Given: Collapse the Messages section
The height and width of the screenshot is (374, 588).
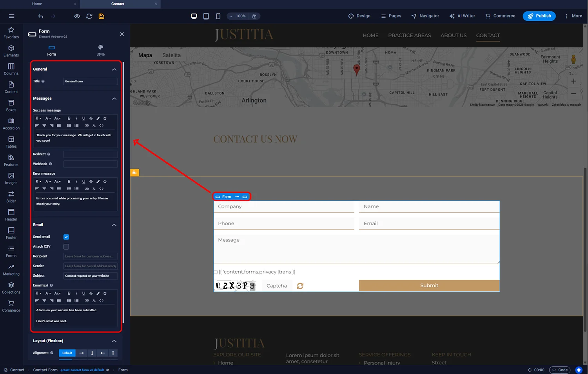Looking at the screenshot, I should click(x=114, y=99).
